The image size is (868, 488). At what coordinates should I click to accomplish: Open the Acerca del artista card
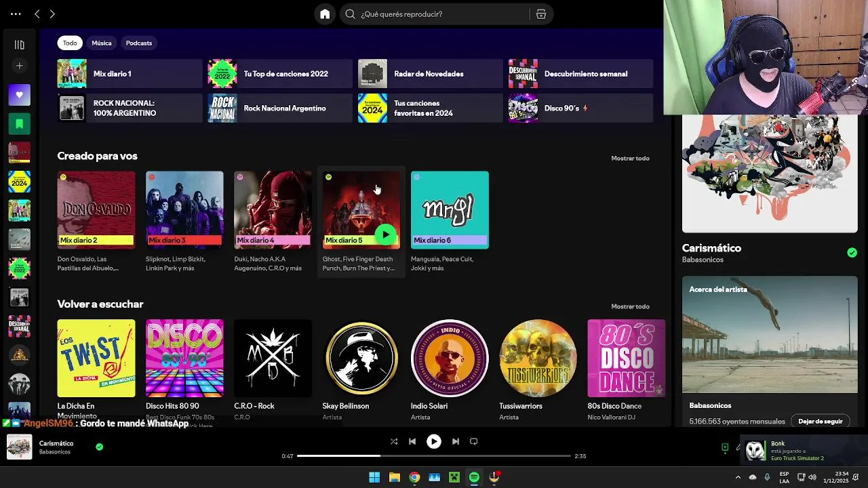click(x=770, y=351)
